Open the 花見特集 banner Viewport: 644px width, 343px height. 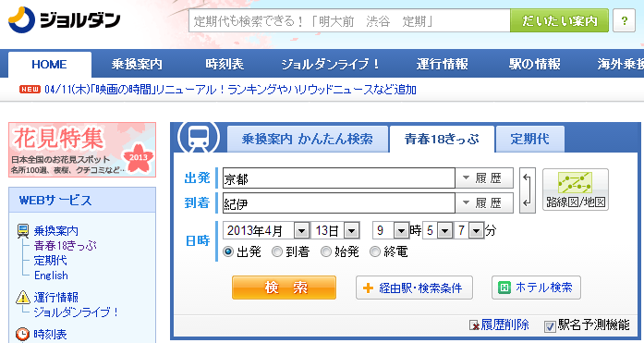[x=82, y=150]
